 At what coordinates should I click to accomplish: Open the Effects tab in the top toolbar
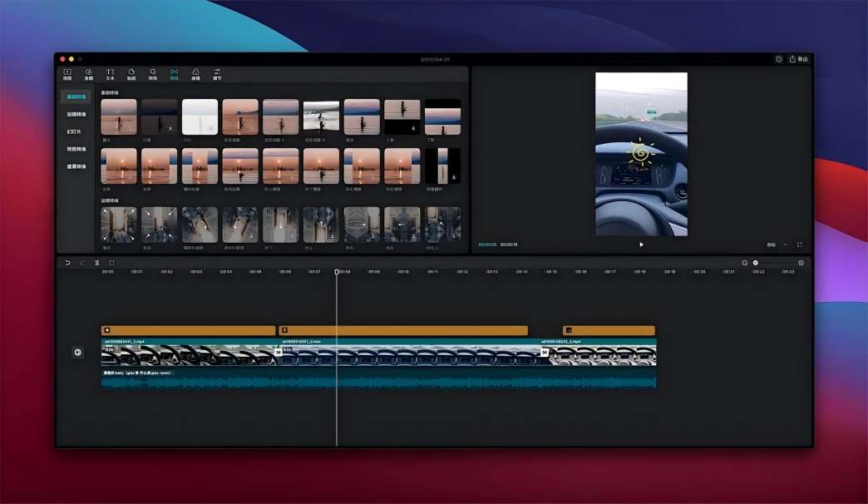coord(153,74)
